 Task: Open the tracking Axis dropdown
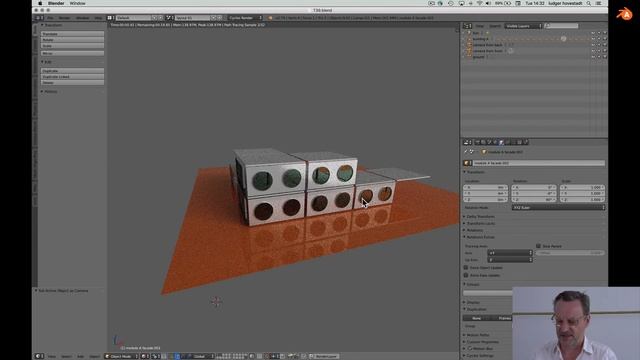click(x=510, y=253)
